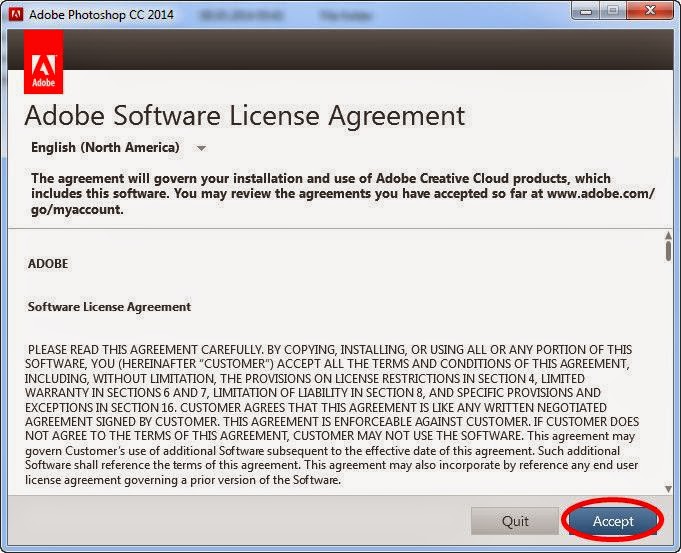Viewport: 681px width, 553px height.
Task: Click the 'Adobe Software License Agreement' heading
Action: (245, 116)
